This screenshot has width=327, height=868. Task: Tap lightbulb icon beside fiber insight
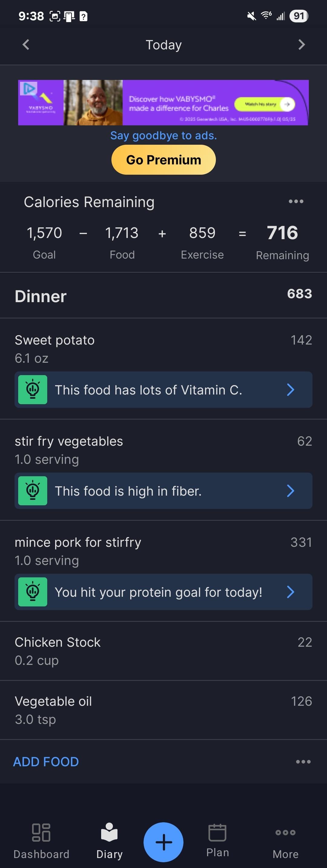click(x=33, y=490)
